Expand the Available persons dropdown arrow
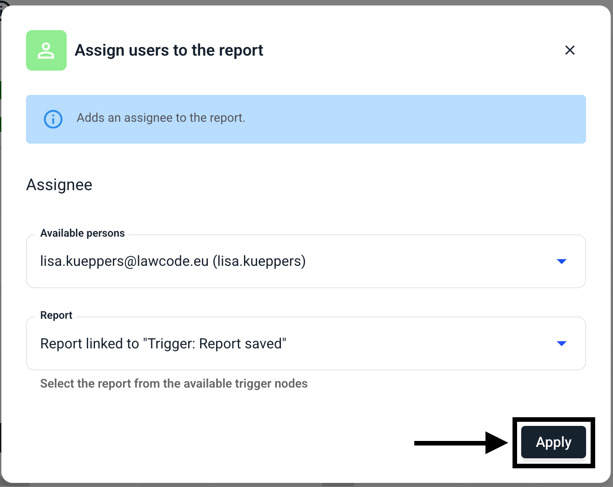The height and width of the screenshot is (487, 613). tap(561, 261)
